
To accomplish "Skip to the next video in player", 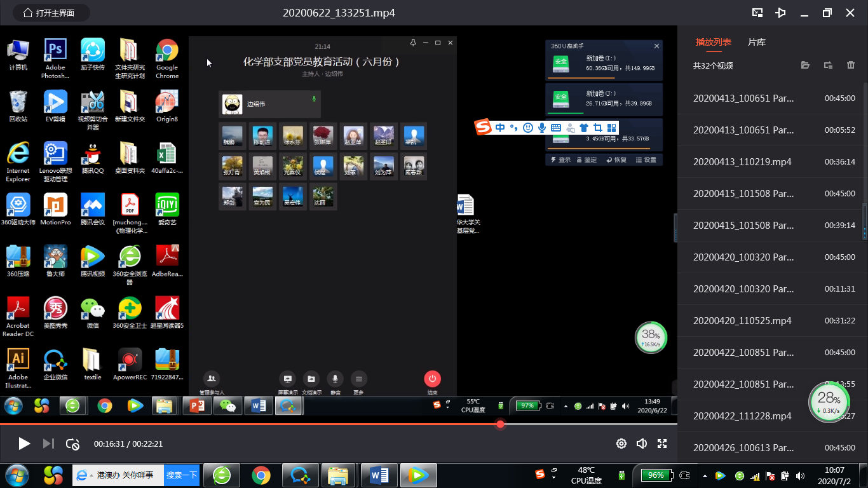I will [x=48, y=444].
